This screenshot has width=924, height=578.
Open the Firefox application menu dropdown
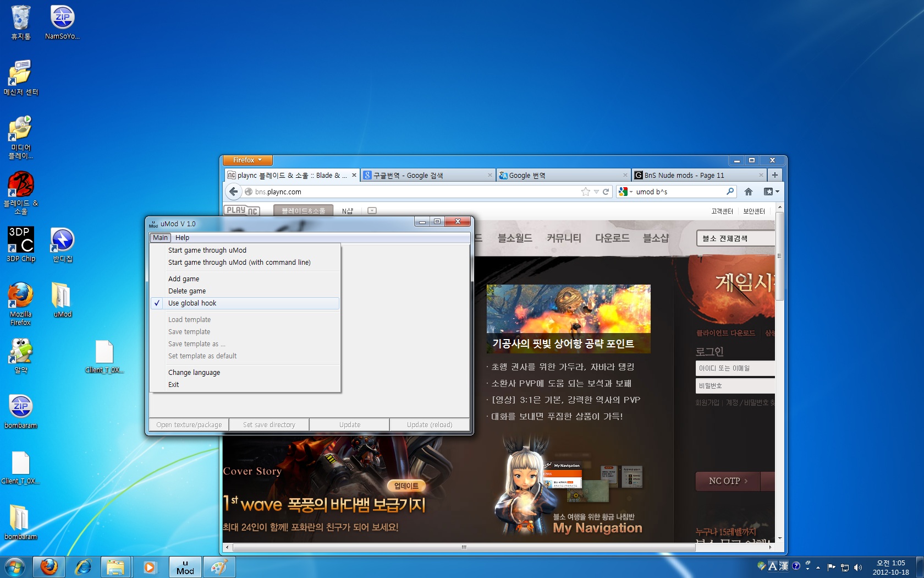248,160
